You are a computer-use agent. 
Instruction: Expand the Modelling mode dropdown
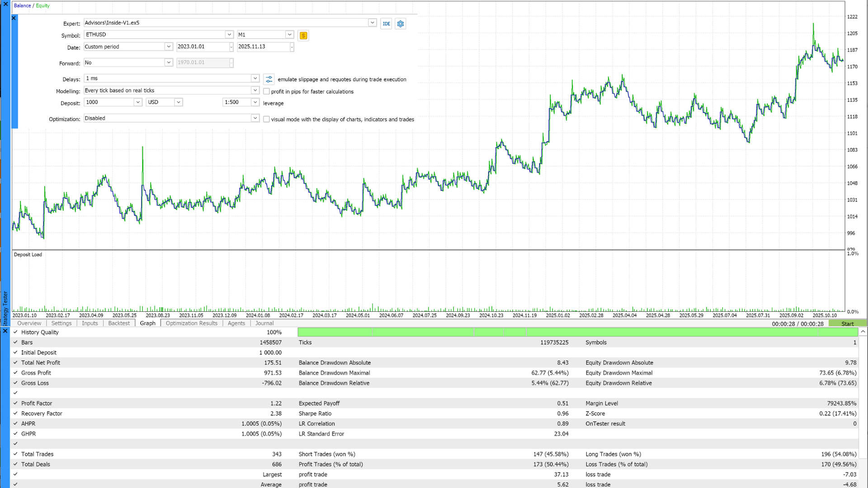coord(255,90)
